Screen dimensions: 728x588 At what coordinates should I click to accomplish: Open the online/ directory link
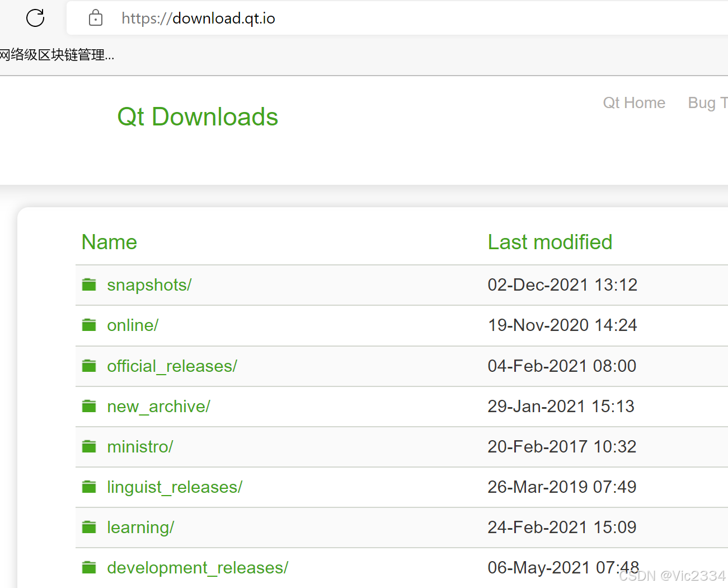click(133, 325)
